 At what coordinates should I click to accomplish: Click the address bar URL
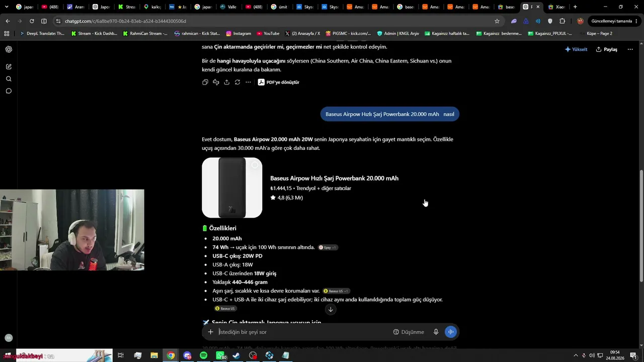pyautogui.click(x=125, y=21)
